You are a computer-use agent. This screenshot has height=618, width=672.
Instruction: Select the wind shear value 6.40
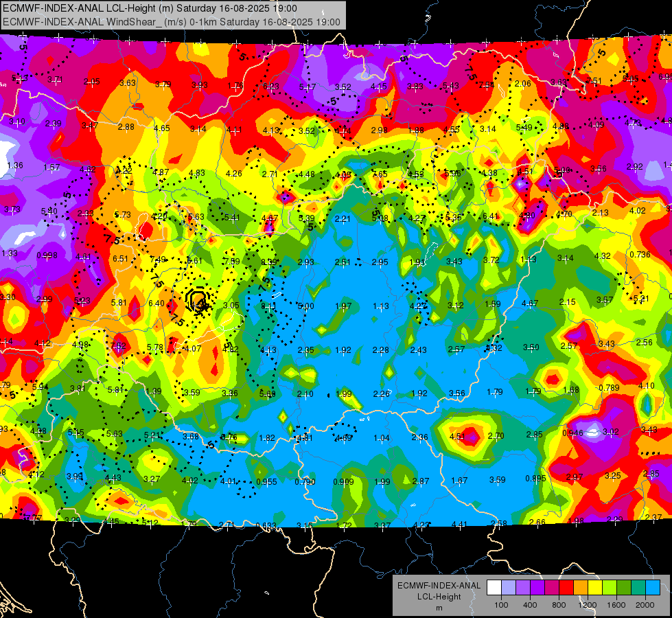pos(157,303)
